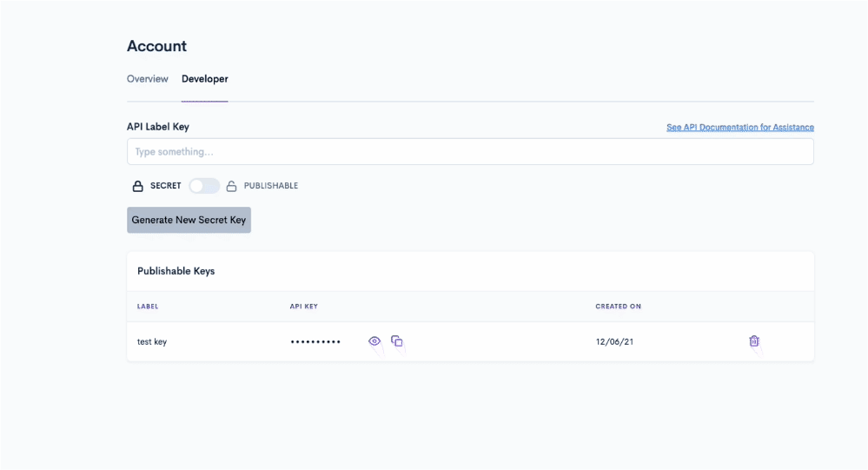
Task: Open See API Documentation for Assistance link
Action: (x=739, y=128)
